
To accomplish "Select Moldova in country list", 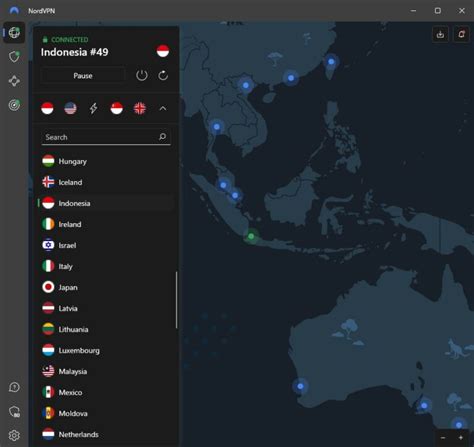I will click(x=106, y=413).
